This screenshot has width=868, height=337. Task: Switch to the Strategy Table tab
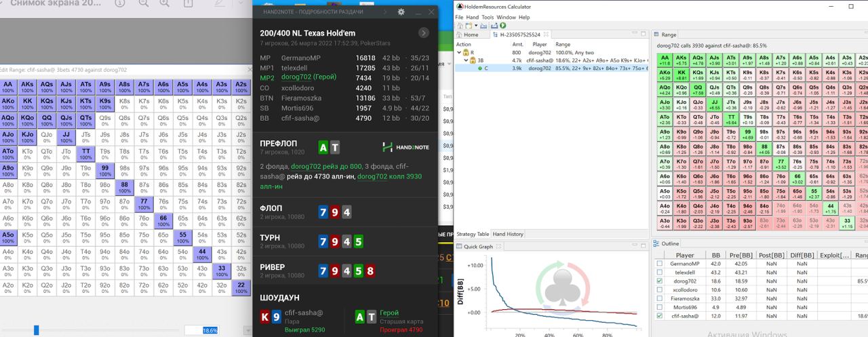(473, 234)
